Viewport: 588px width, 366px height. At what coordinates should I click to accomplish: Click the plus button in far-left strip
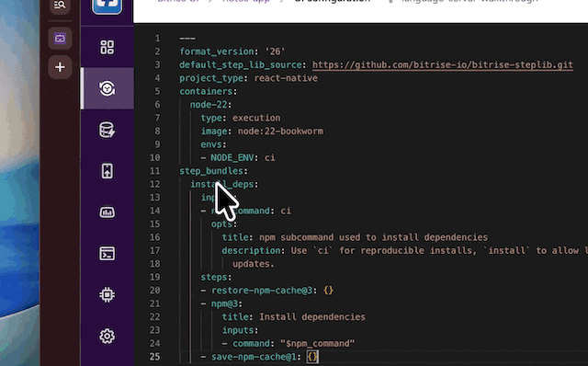60,67
